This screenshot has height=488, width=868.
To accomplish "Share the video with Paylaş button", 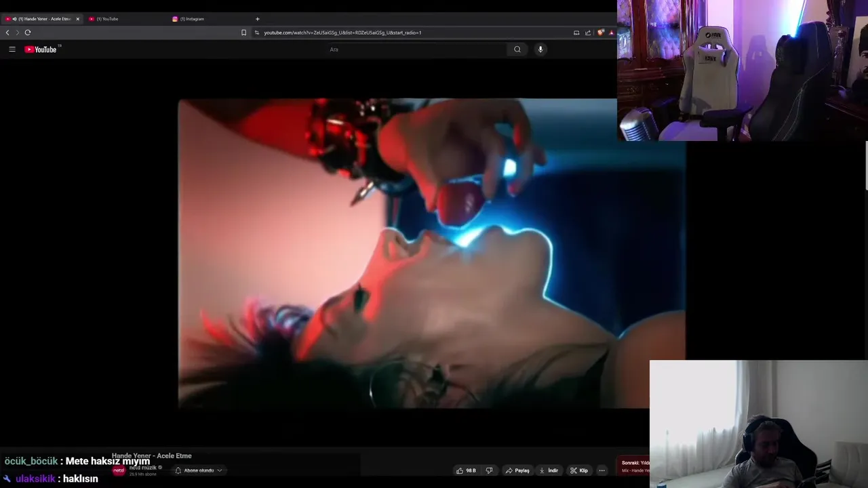I will coord(517,470).
